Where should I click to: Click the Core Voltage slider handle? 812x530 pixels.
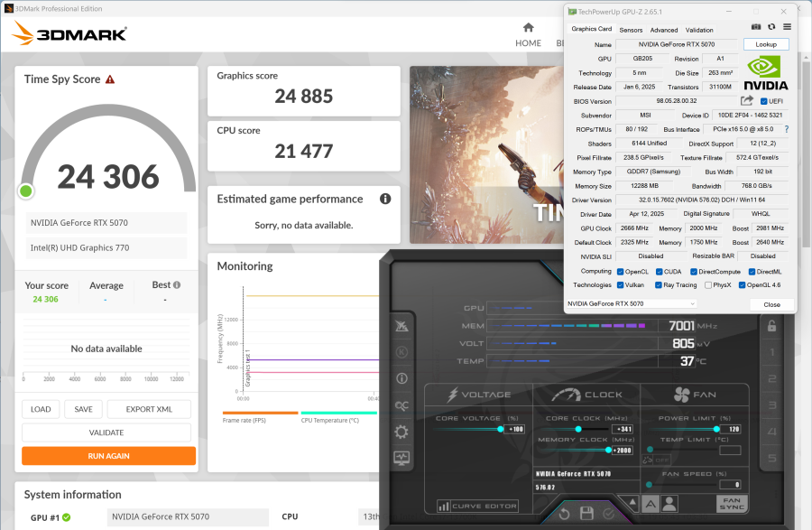(x=500, y=429)
